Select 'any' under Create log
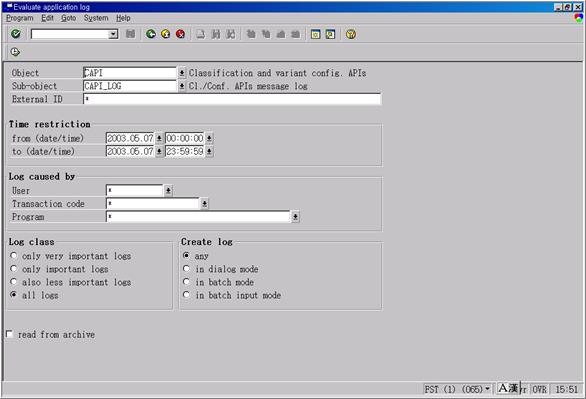The image size is (586, 399). [186, 256]
